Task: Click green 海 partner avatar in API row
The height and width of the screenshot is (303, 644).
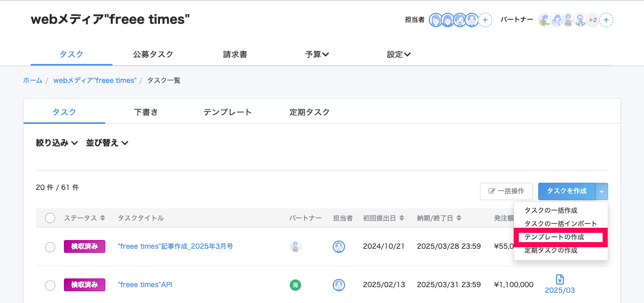Action: point(295,285)
